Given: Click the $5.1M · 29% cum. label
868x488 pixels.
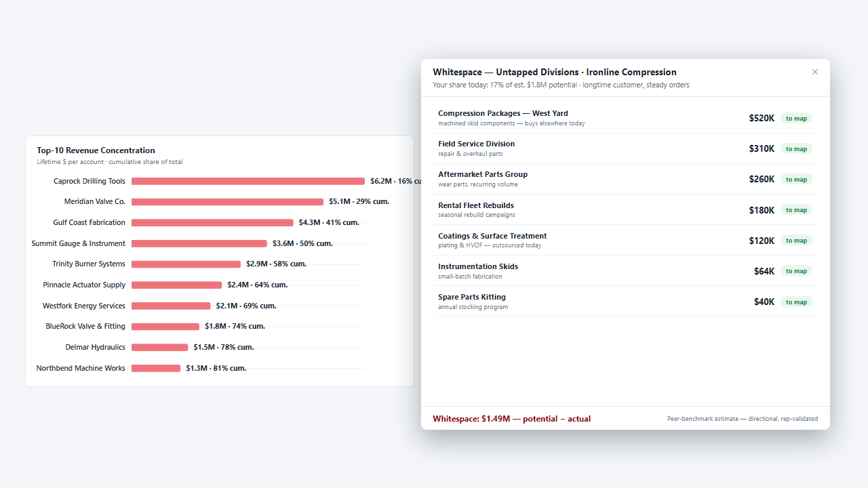Looking at the screenshot, I should [359, 201].
